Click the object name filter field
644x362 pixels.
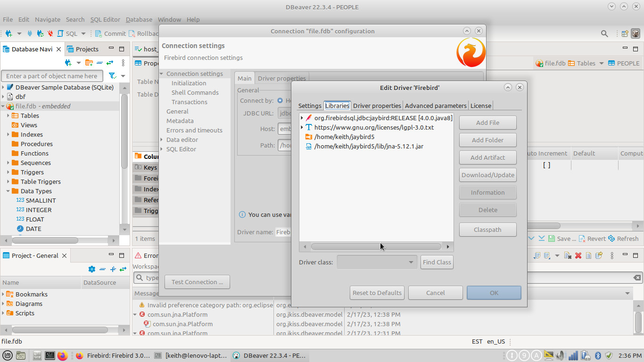point(52,75)
